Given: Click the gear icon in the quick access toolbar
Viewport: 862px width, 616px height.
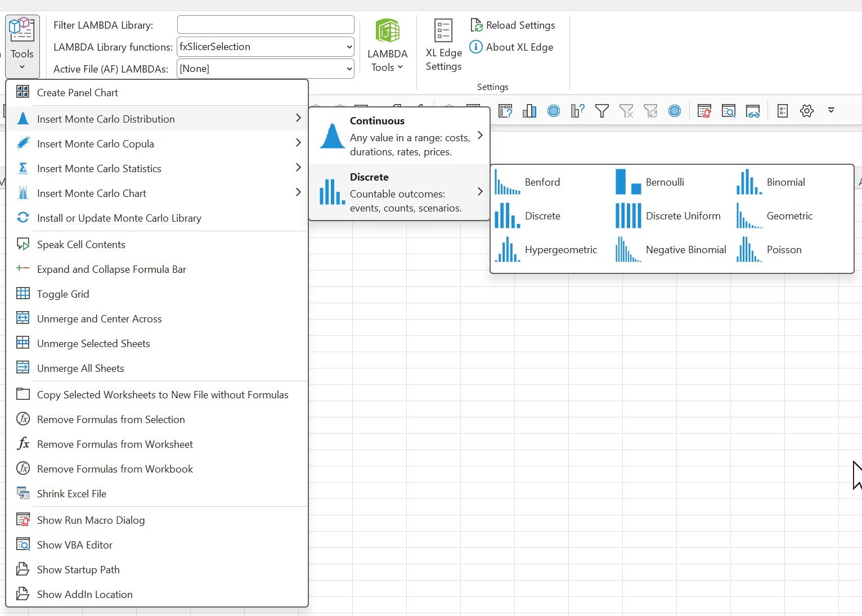Looking at the screenshot, I should click(807, 111).
